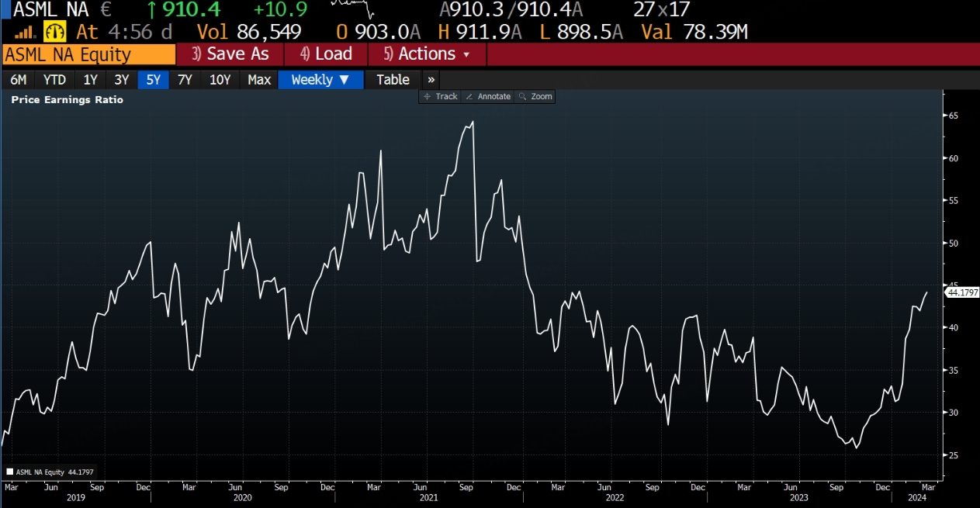Click the intraday sparkline mini chart
Screen dimensions: 980x508
point(353,9)
